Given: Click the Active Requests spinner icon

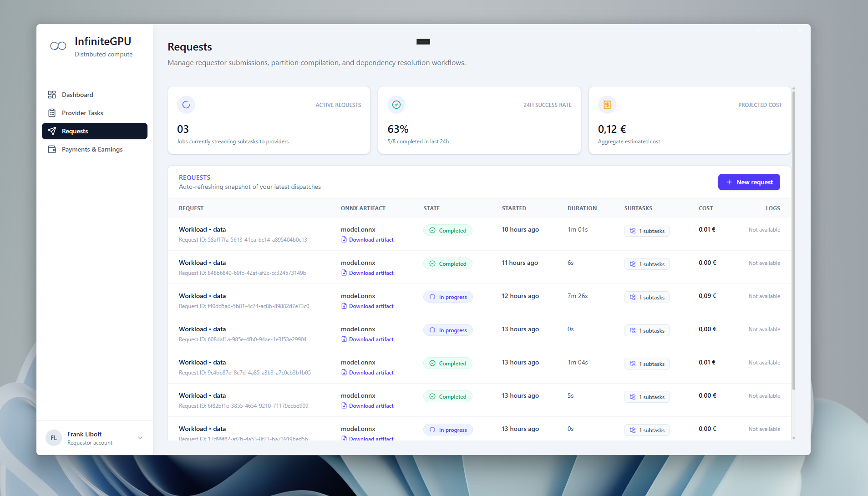Looking at the screenshot, I should [186, 105].
